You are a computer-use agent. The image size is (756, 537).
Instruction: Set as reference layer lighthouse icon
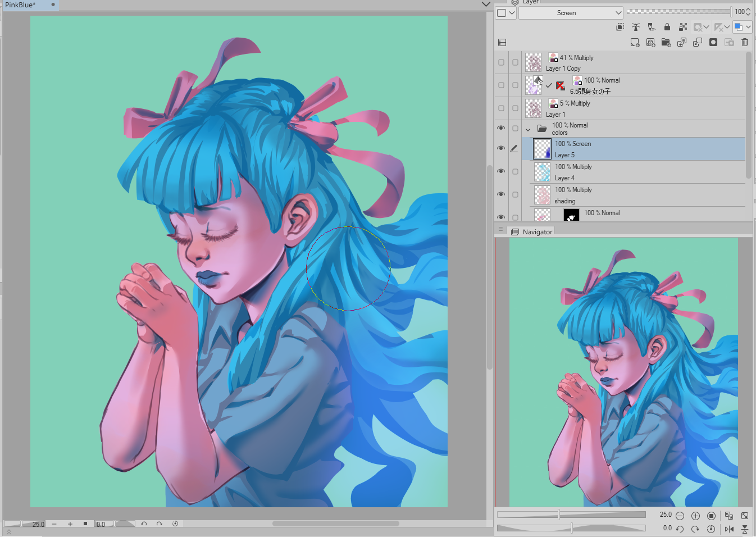tap(636, 27)
